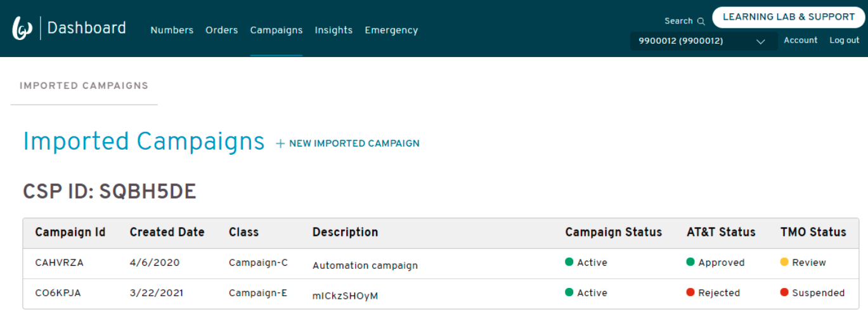This screenshot has width=868, height=319.
Task: Click the plus icon for new imported campaign
Action: click(280, 144)
